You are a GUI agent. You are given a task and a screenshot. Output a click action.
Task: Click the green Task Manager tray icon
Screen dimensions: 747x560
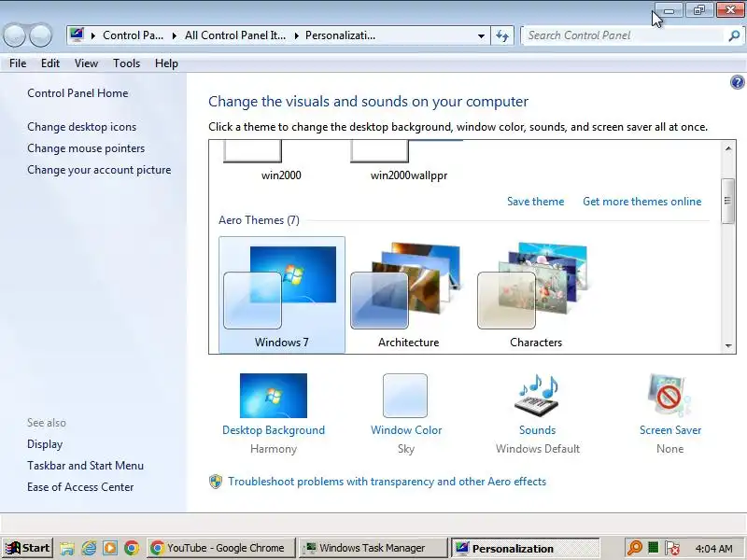653,548
